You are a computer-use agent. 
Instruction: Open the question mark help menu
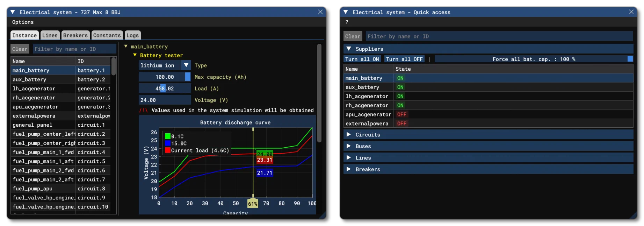tap(347, 22)
